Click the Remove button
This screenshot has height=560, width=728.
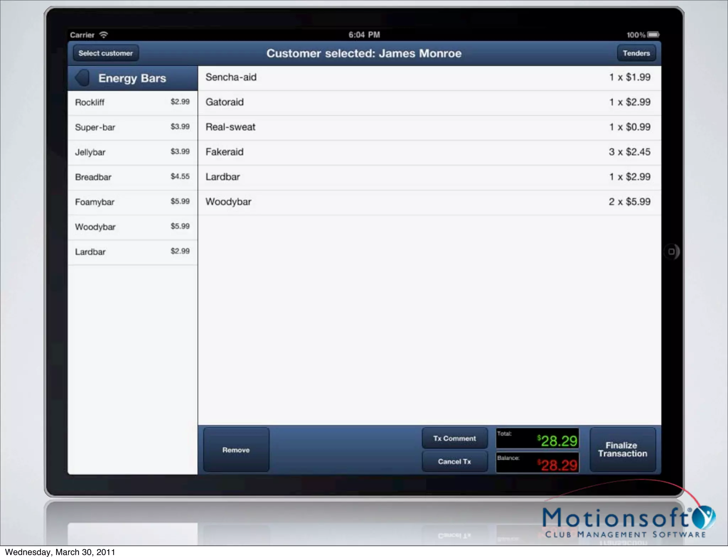tap(236, 450)
